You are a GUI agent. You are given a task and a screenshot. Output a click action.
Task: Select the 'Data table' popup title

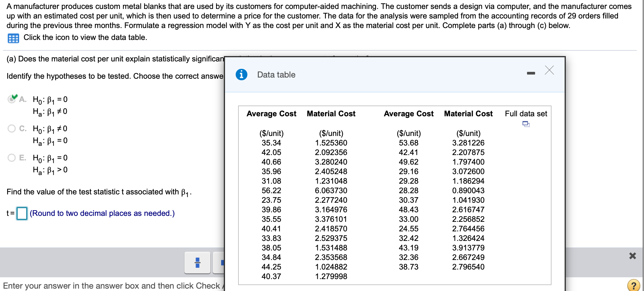[276, 75]
